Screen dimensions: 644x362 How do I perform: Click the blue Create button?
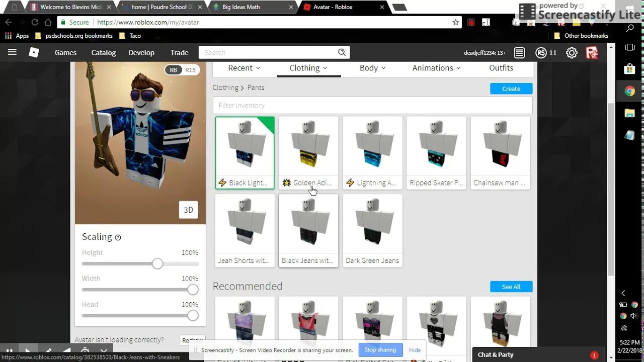(511, 88)
